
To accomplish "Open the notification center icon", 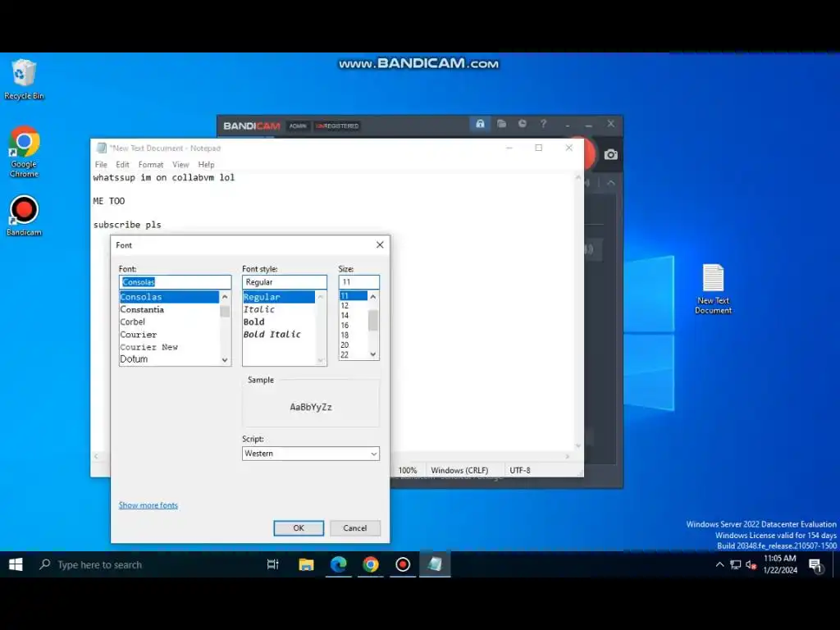I will click(x=816, y=565).
